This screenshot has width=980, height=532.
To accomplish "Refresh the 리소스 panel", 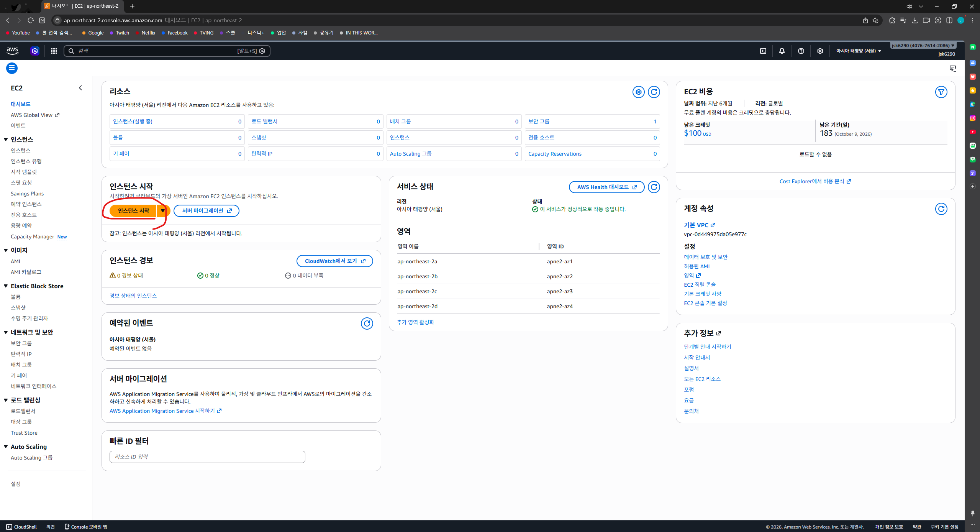I will [x=654, y=92].
